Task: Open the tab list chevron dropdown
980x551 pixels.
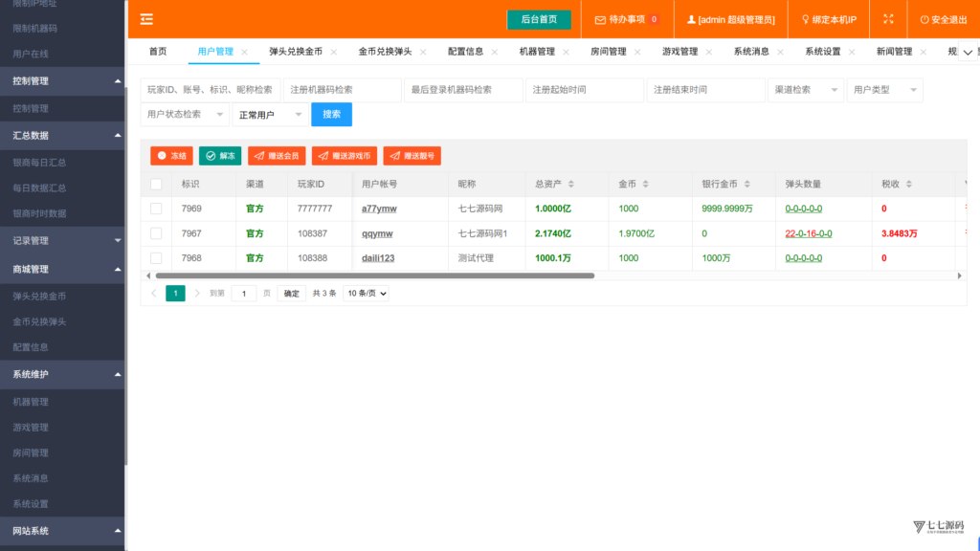Action: click(x=968, y=52)
